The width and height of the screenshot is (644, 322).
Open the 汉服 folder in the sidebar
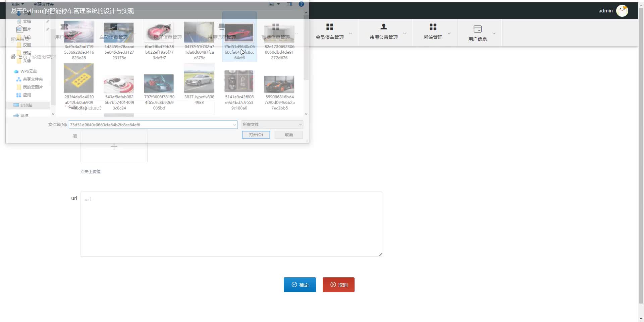tap(27, 45)
